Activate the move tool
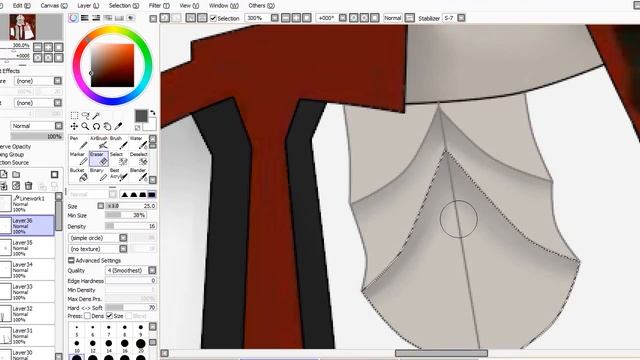The image size is (640, 360). (74, 127)
